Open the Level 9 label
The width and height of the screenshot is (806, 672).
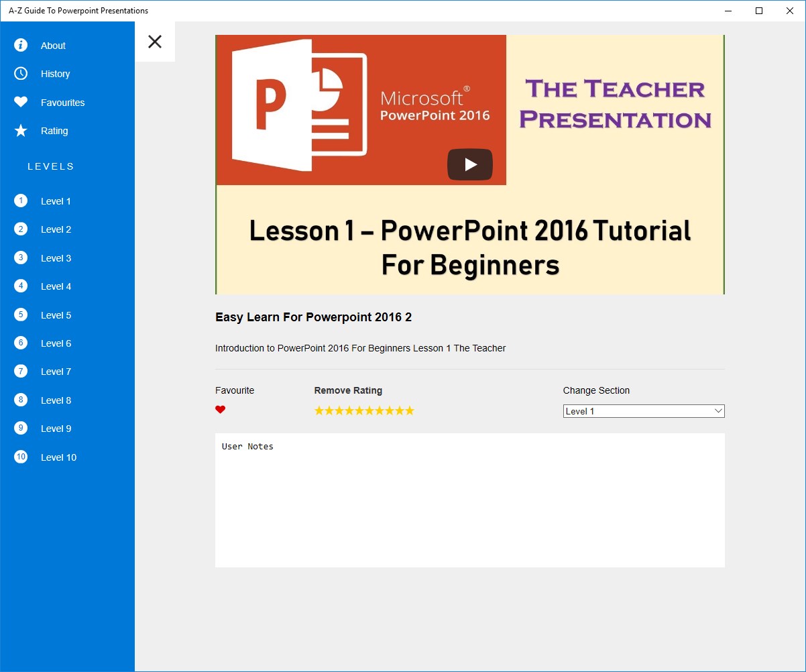pos(56,429)
